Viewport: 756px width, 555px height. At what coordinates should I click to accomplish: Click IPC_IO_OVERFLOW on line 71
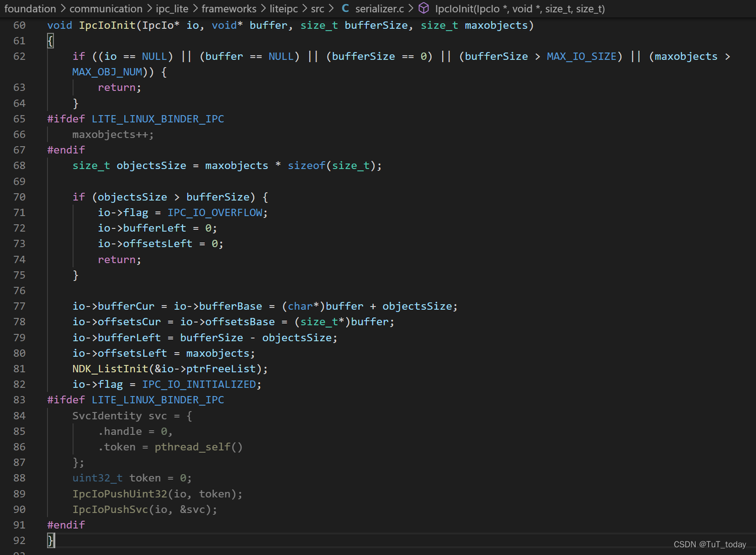[x=214, y=212]
